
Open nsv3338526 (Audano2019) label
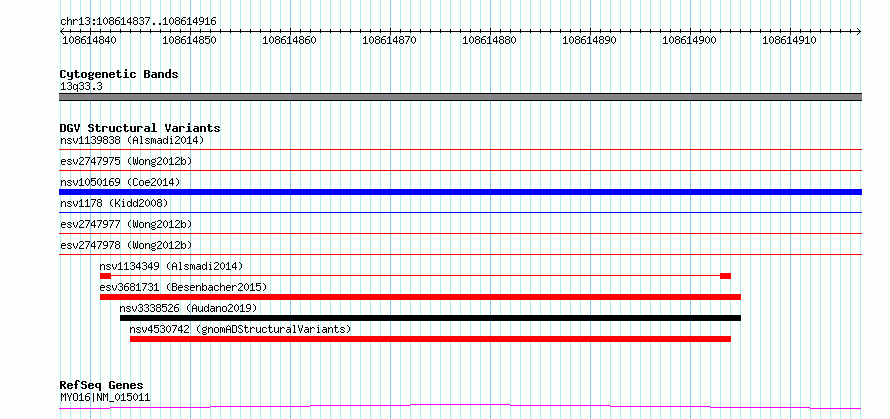[x=188, y=308]
